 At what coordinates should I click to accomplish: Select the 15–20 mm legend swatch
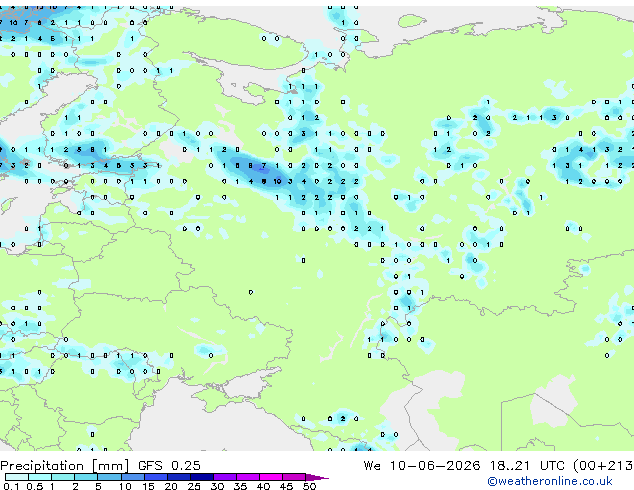pos(156,477)
